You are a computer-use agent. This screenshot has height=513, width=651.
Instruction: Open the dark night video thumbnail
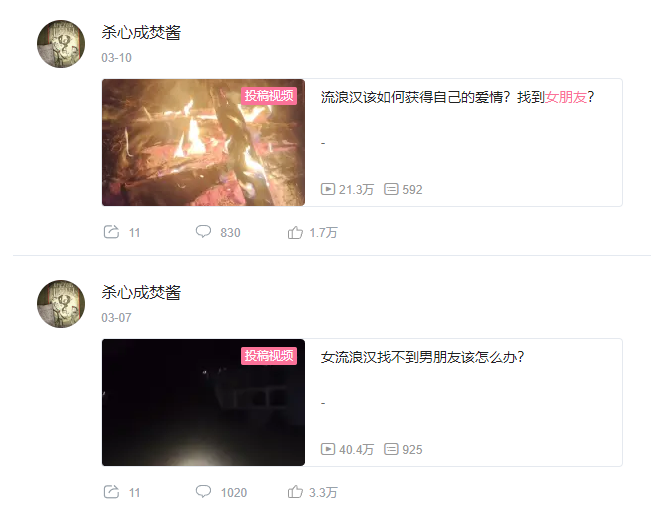pyautogui.click(x=203, y=402)
